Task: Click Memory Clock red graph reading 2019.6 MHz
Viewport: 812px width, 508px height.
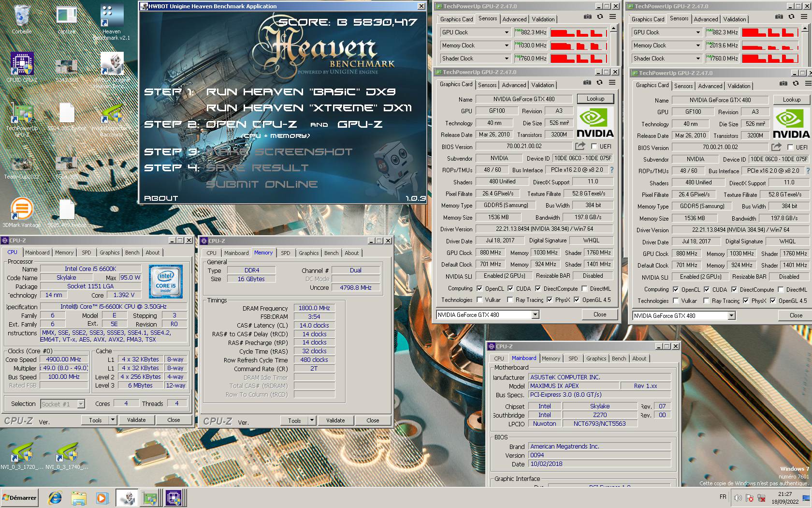Action: [x=769, y=45]
